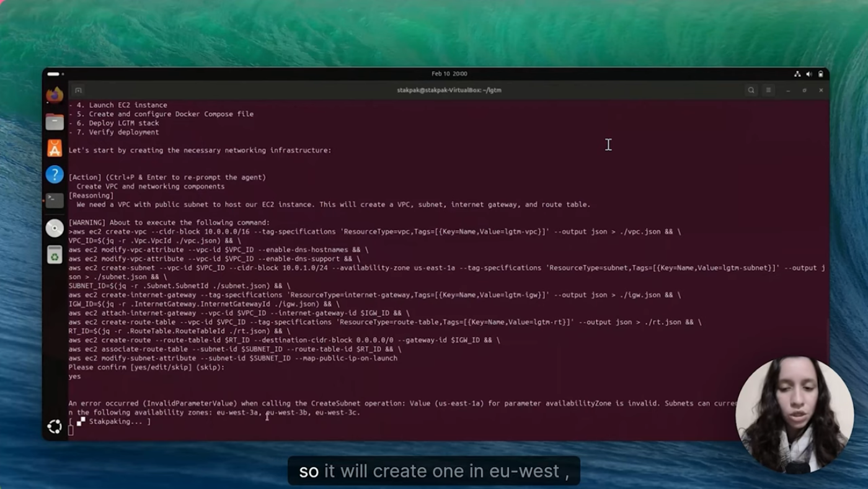Open terminal search magnifier icon
Screen dimensions: 868x489
751,90
